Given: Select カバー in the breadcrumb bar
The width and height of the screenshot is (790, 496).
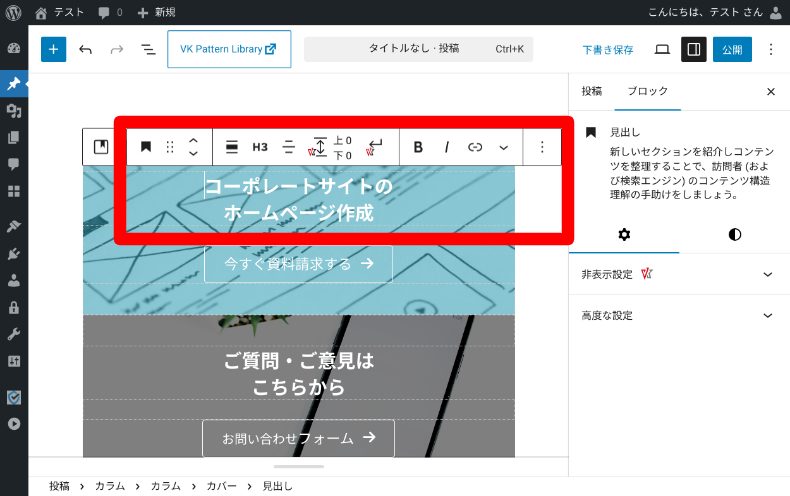Looking at the screenshot, I should coord(221,486).
